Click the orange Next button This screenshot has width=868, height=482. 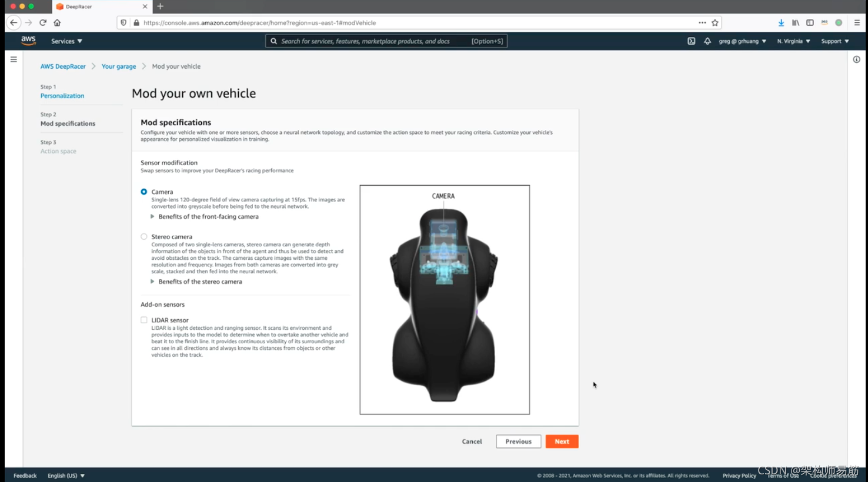562,441
